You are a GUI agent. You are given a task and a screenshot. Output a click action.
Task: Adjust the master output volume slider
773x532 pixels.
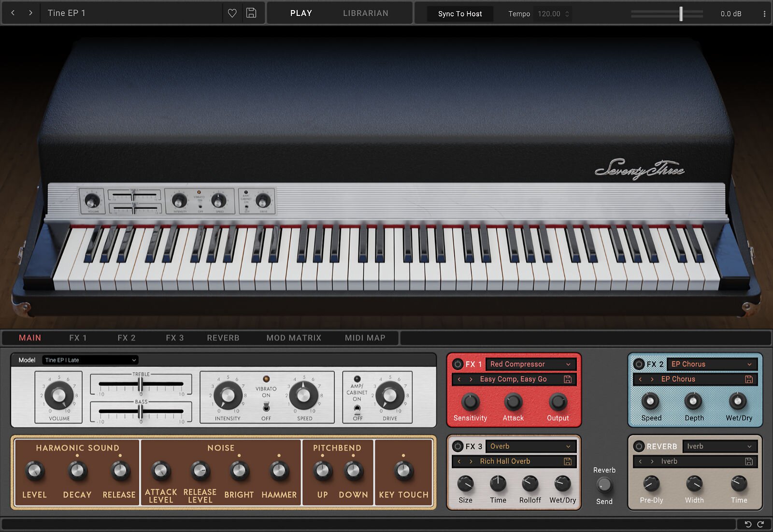click(681, 14)
